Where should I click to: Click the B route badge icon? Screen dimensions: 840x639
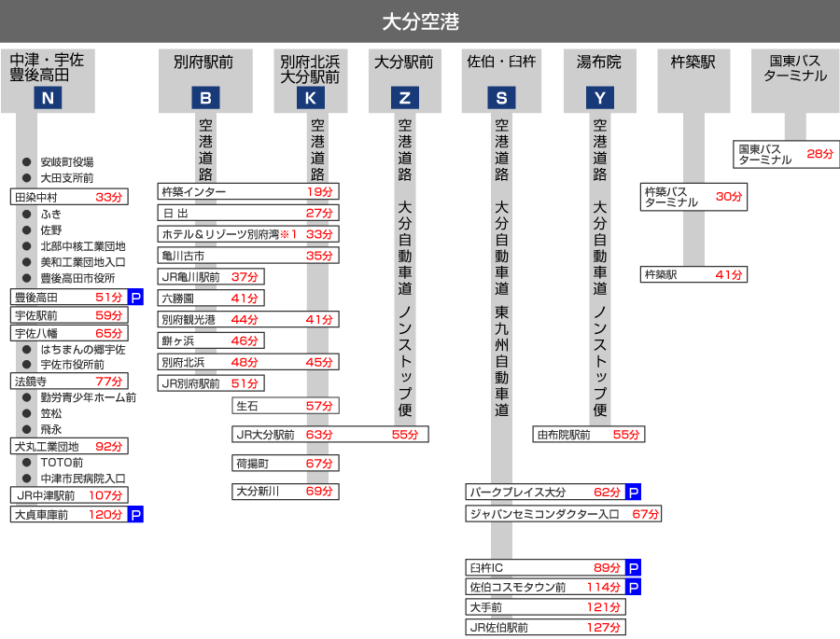pos(205,98)
